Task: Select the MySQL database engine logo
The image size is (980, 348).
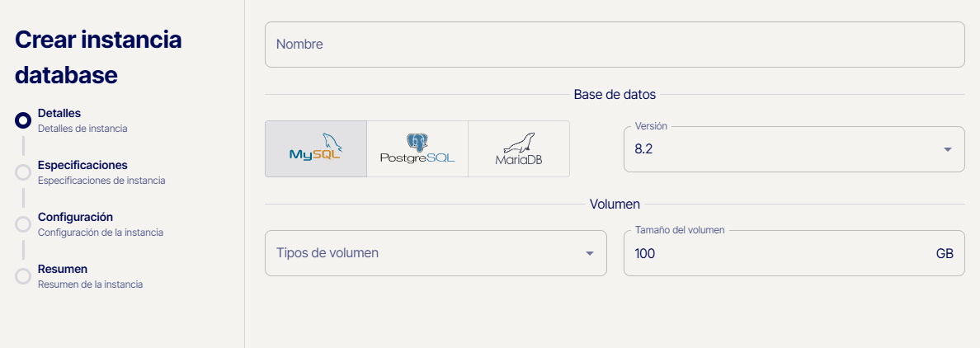Action: (315, 148)
